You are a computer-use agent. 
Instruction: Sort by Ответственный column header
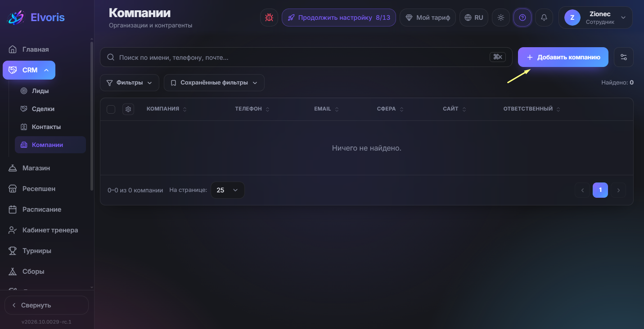pos(532,109)
